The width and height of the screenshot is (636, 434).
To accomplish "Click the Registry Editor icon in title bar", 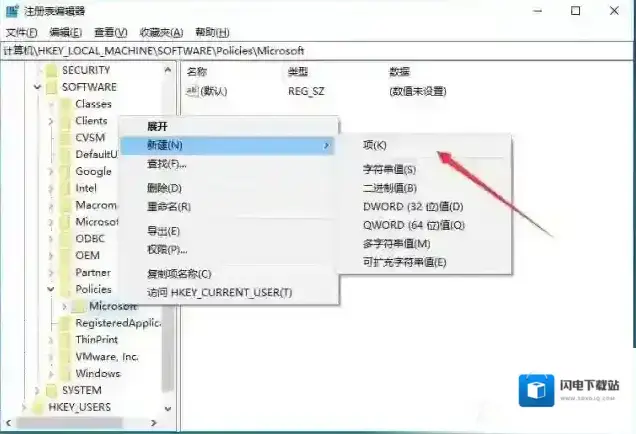I will click(10, 11).
